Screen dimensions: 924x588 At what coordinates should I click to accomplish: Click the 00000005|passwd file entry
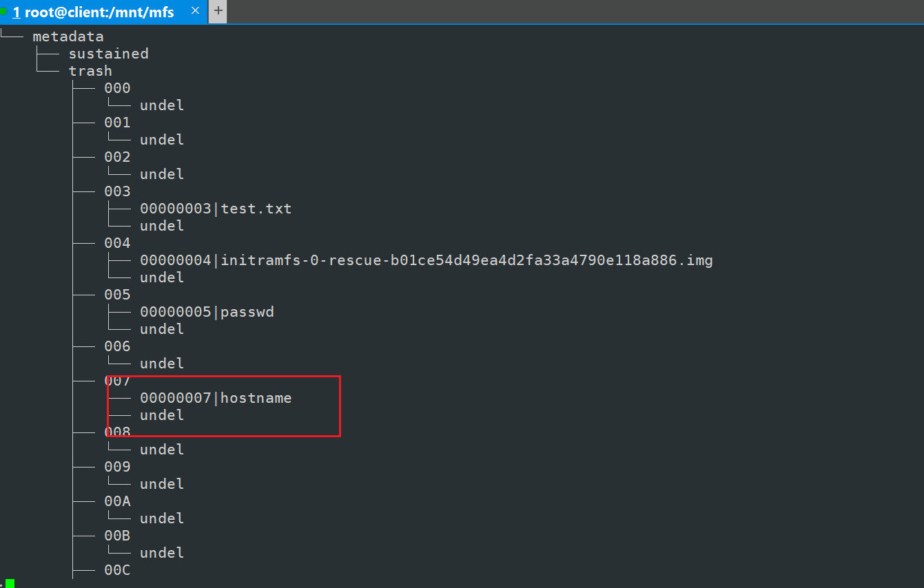[x=207, y=312]
